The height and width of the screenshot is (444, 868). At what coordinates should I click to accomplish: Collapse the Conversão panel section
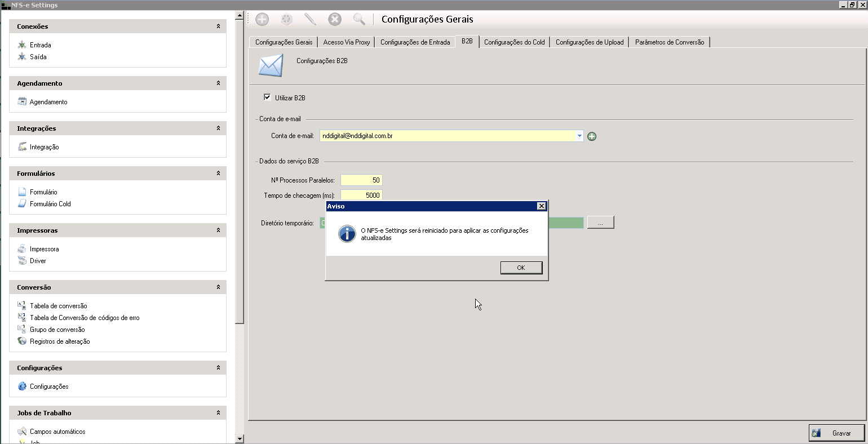coord(218,287)
